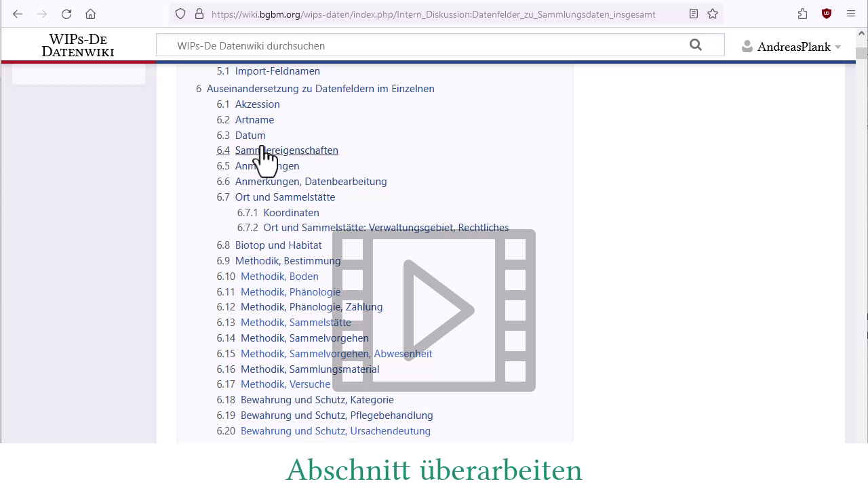Play the video overlay button
Viewport: 868px width, 488px height.
pos(434,310)
